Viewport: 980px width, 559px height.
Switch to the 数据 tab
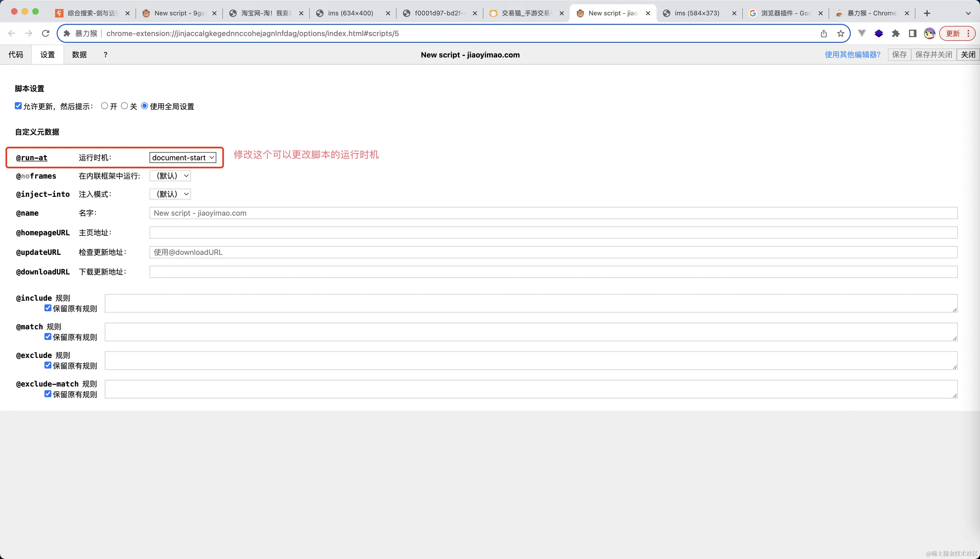coord(79,54)
